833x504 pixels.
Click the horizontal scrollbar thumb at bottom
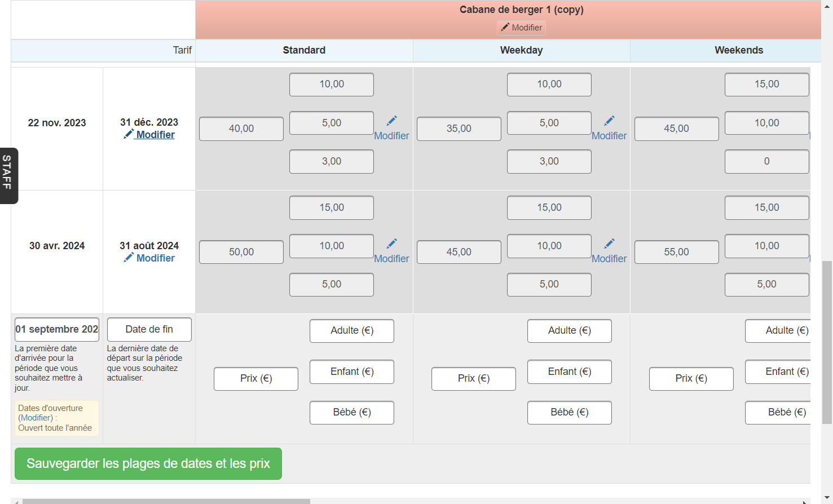click(x=166, y=501)
